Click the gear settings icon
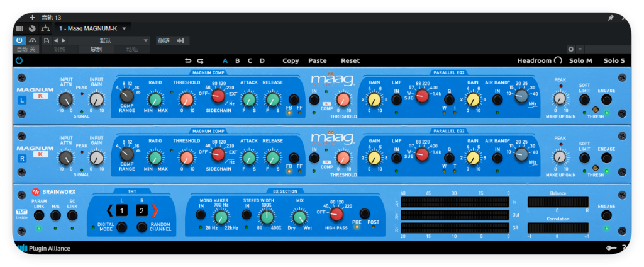 coord(571,49)
